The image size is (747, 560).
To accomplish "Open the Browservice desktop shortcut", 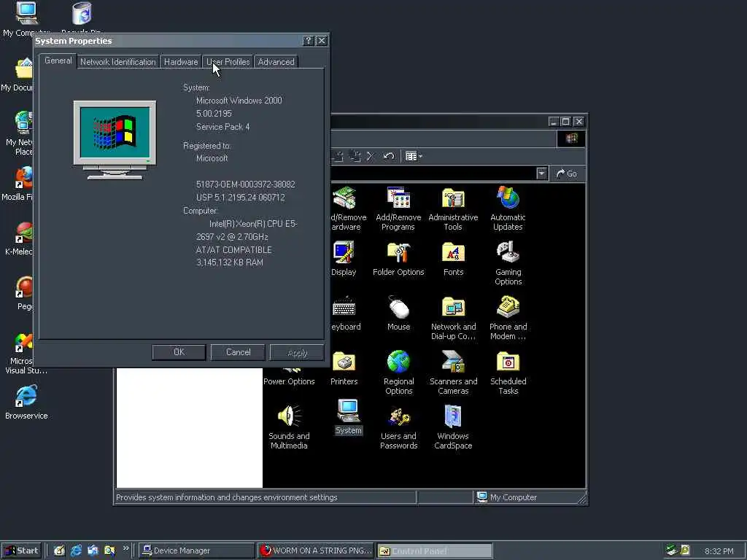I will (26, 402).
